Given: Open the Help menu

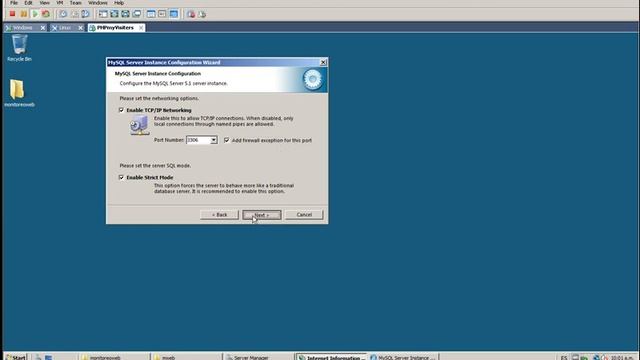Looking at the screenshot, I should point(119,3).
